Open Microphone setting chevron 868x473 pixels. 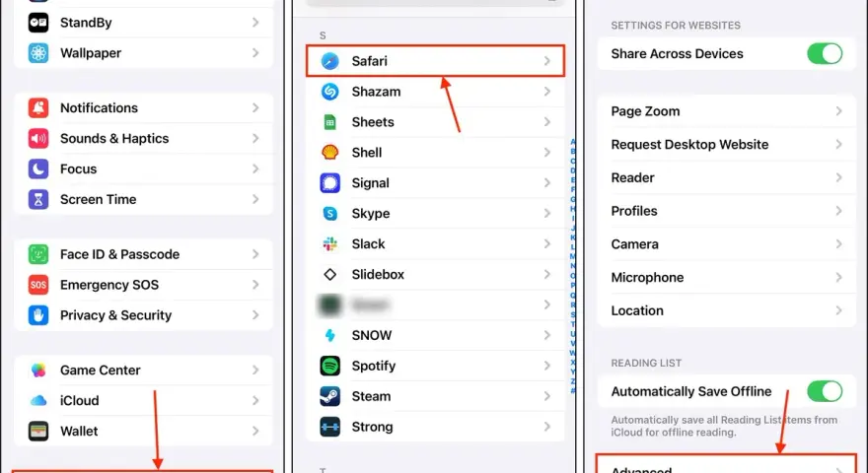pos(839,277)
